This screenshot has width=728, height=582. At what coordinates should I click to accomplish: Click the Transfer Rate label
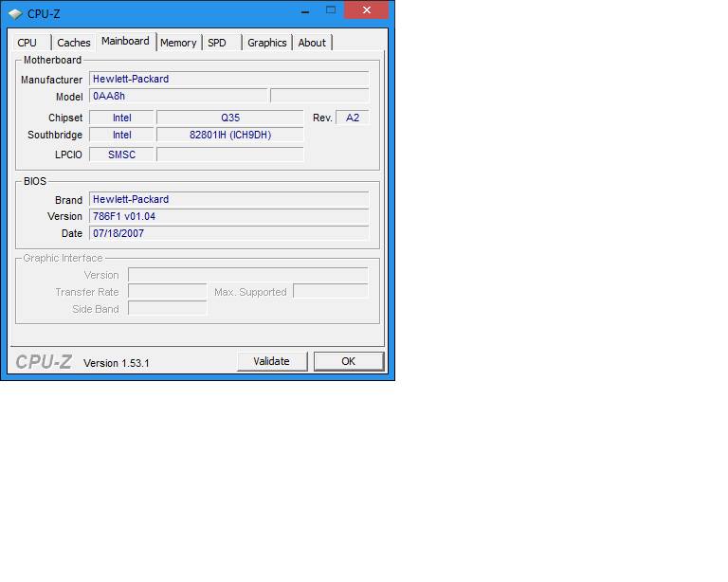pos(87,292)
